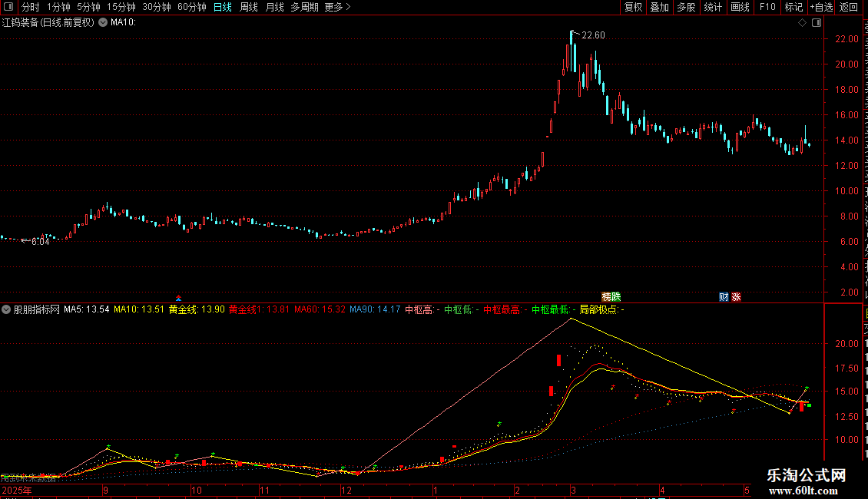Click the 涨 badge on chart bottom
This screenshot has width=868, height=499.
(736, 297)
